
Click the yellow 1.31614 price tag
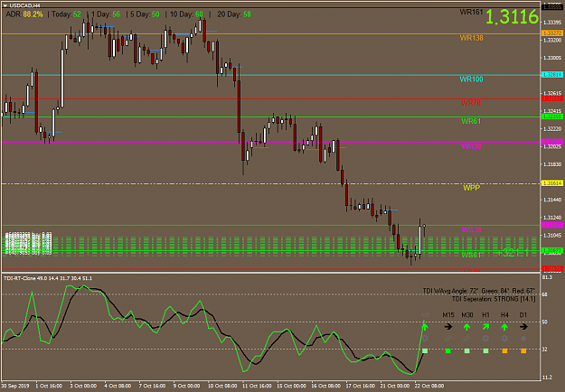point(552,183)
